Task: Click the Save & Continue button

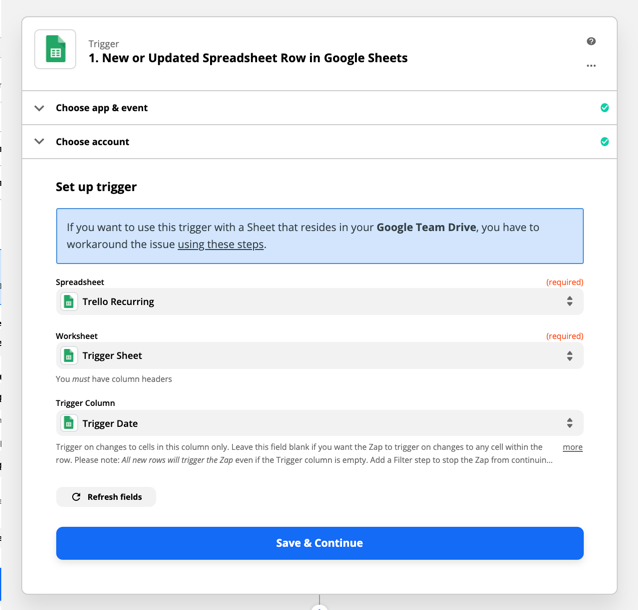Action: point(319,543)
